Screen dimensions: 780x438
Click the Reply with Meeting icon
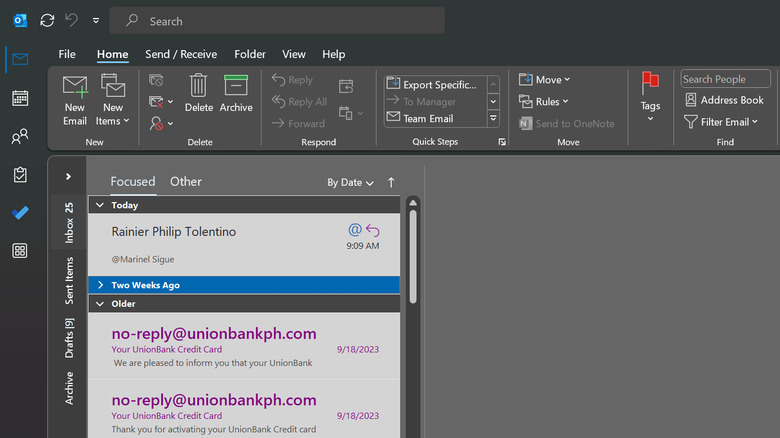346,86
